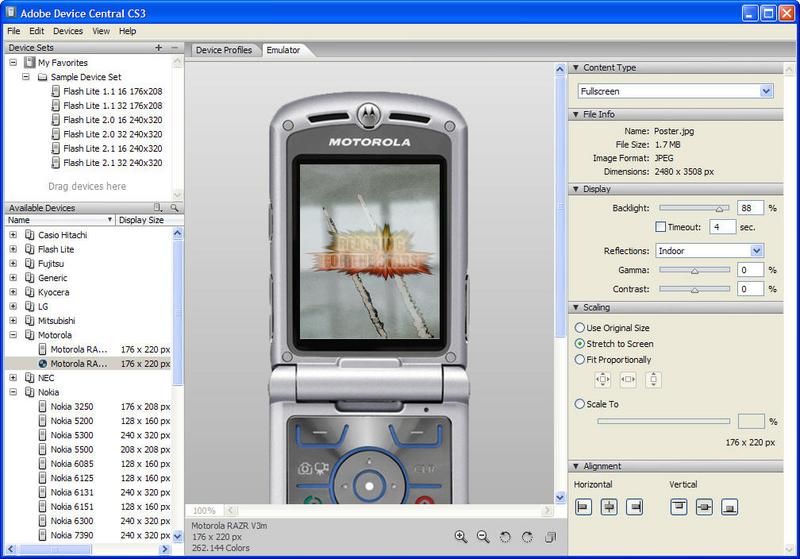Click the Kyocera manufacturer icon
800x559 pixels.
click(30, 292)
